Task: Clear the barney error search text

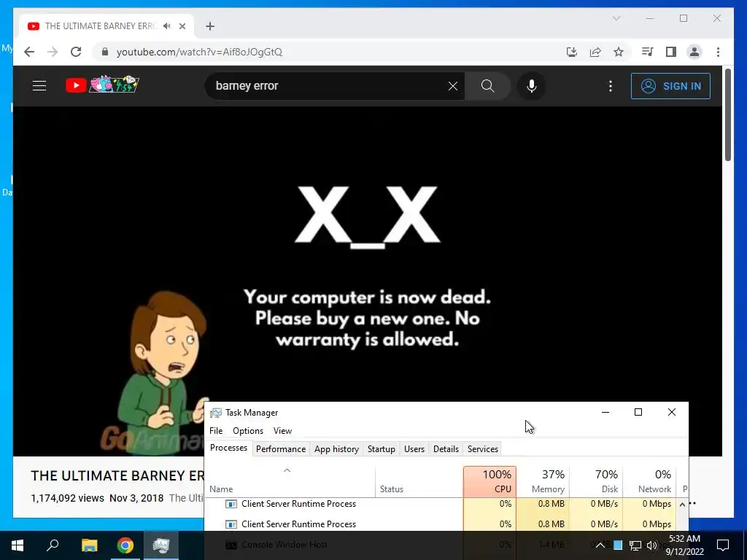Action: tap(452, 86)
